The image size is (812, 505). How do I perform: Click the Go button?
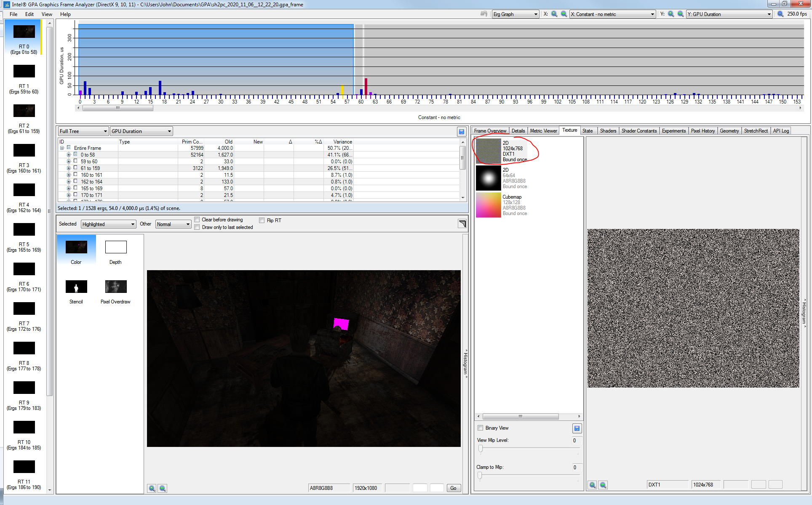(x=453, y=488)
